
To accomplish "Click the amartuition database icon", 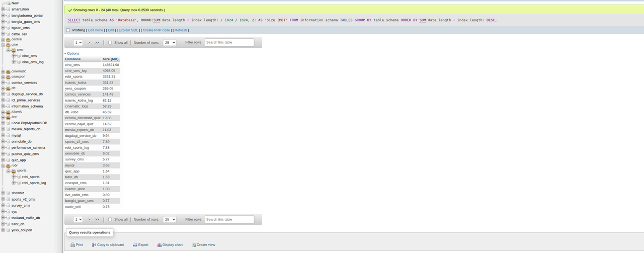I will pos(8,10).
